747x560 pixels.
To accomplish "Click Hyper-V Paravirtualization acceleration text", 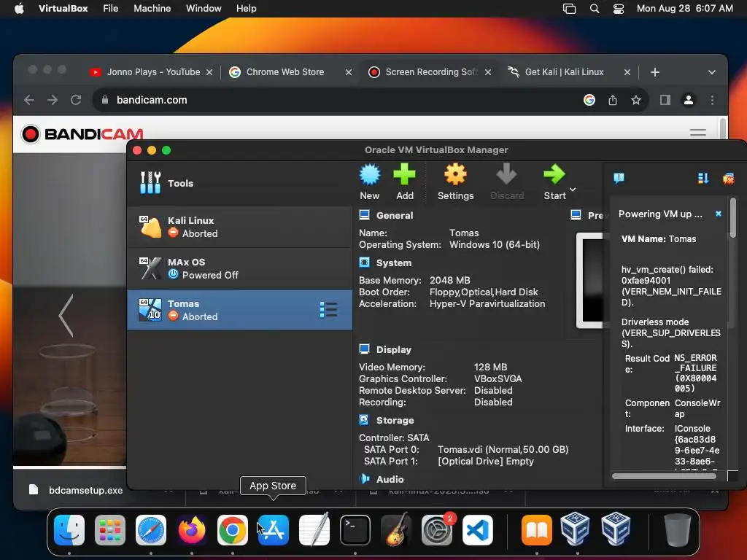I will click(487, 304).
